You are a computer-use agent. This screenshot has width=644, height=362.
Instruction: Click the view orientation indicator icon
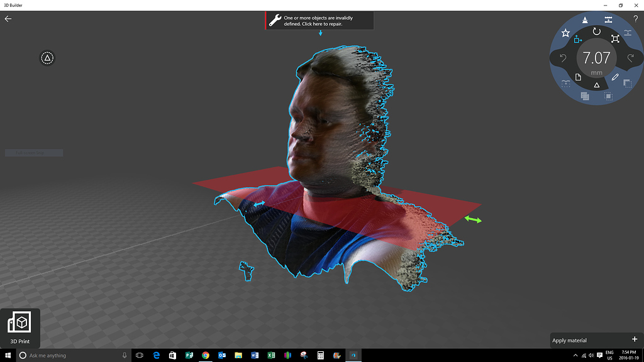(47, 57)
